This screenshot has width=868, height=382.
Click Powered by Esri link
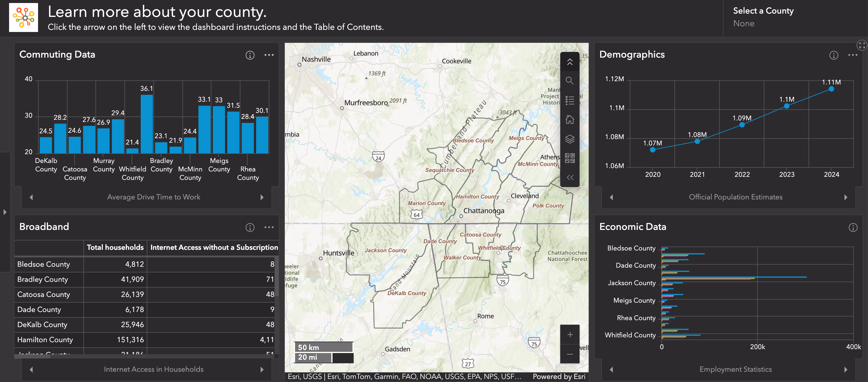[559, 377]
